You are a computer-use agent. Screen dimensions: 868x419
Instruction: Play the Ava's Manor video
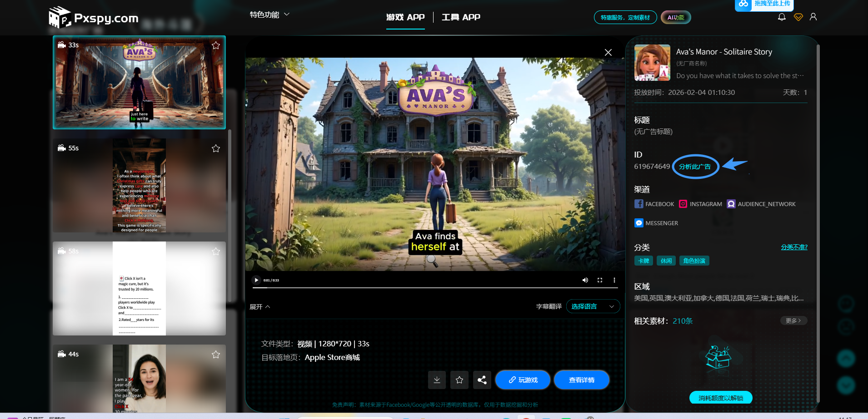click(x=256, y=280)
